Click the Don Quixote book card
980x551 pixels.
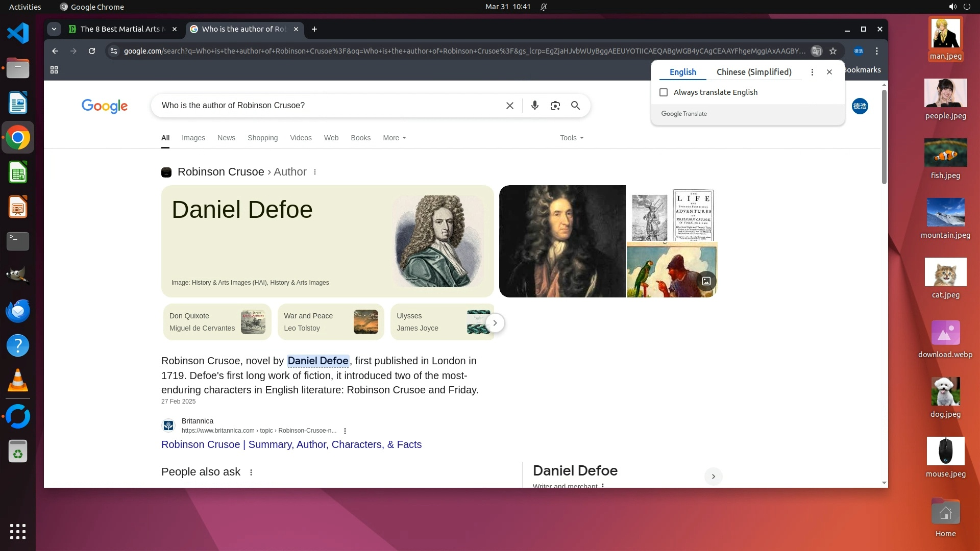point(217,322)
